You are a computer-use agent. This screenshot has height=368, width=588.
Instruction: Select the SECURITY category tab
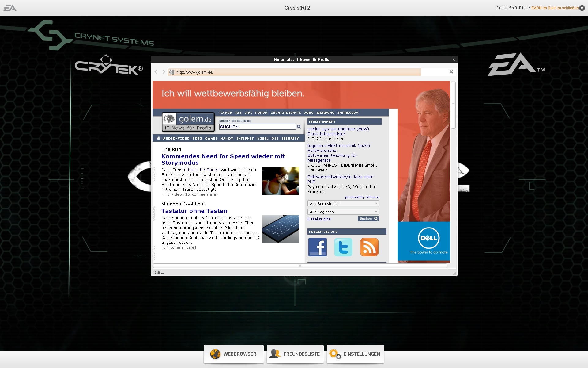pos(290,139)
